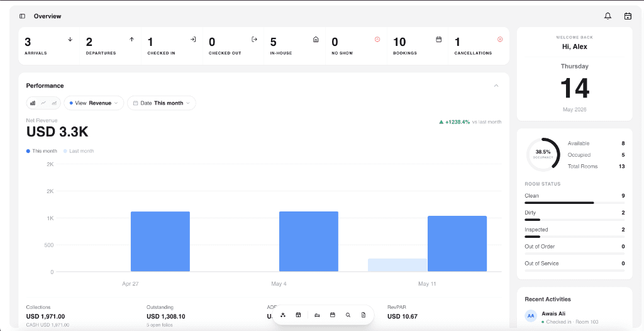
Task: Collapse the Performance panel chevron
Action: [496, 86]
